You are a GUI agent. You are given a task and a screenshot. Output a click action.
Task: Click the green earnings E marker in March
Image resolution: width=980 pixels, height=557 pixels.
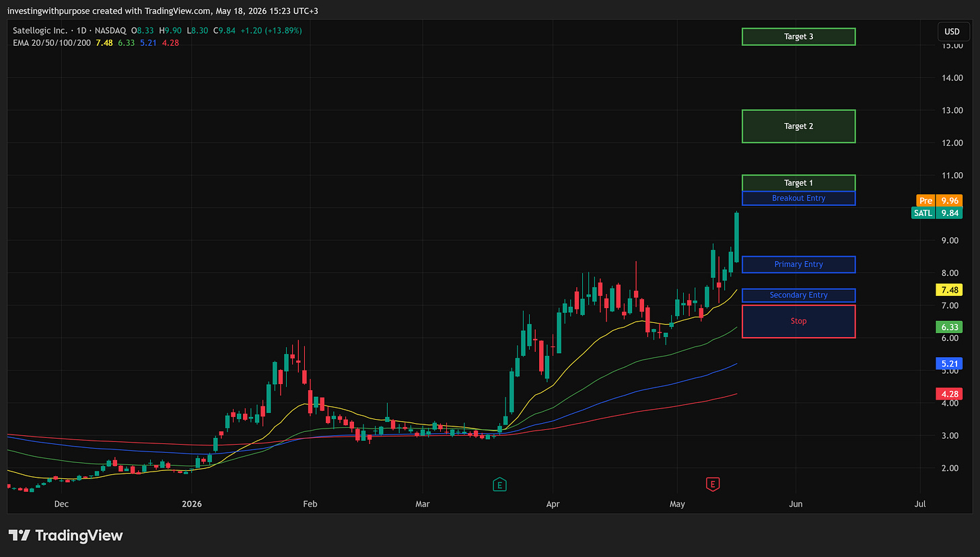(499, 484)
